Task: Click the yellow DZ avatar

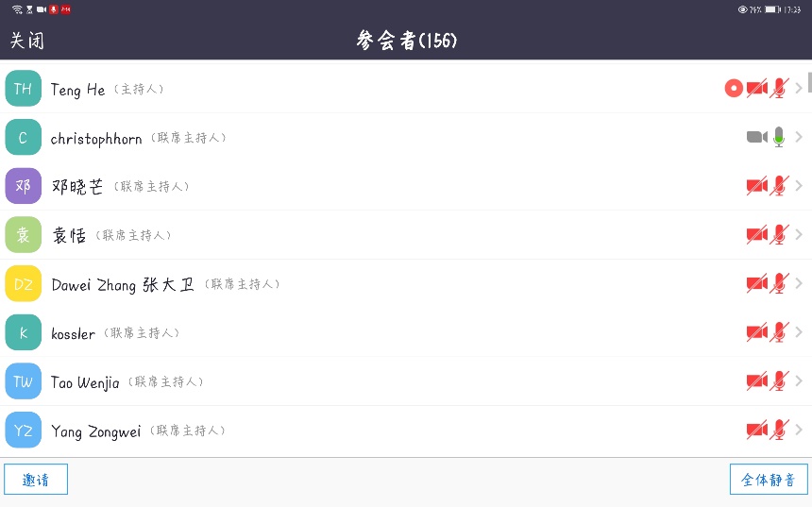Action: (24, 284)
